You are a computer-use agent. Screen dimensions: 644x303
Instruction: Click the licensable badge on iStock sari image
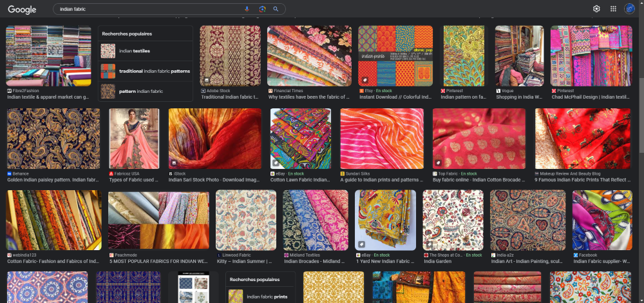[x=174, y=163]
